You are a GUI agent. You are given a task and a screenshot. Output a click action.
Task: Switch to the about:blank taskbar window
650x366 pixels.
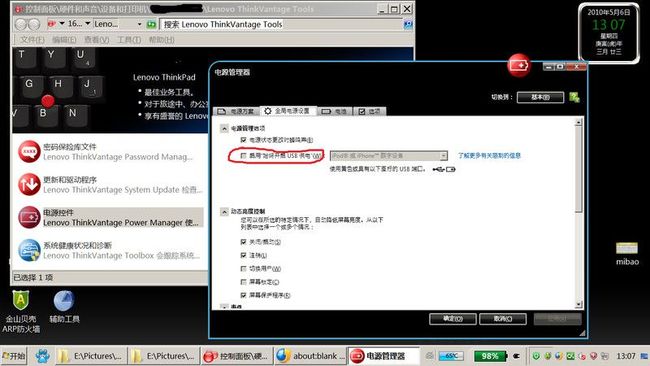309,356
